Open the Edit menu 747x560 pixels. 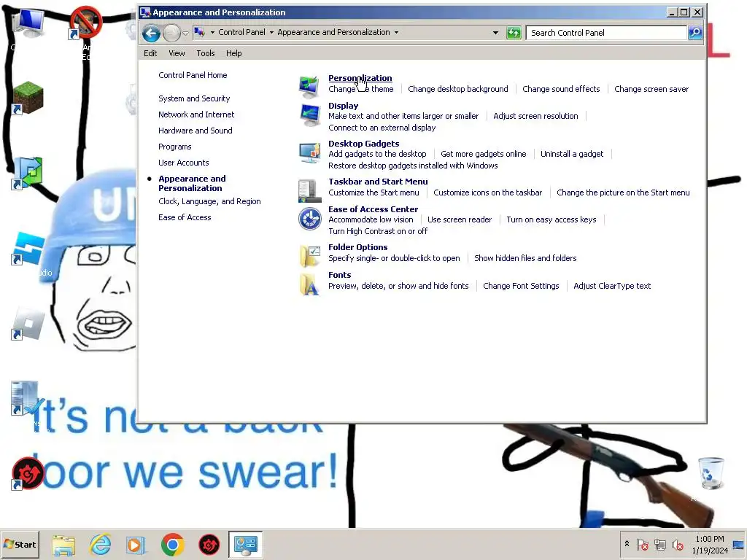click(x=150, y=53)
